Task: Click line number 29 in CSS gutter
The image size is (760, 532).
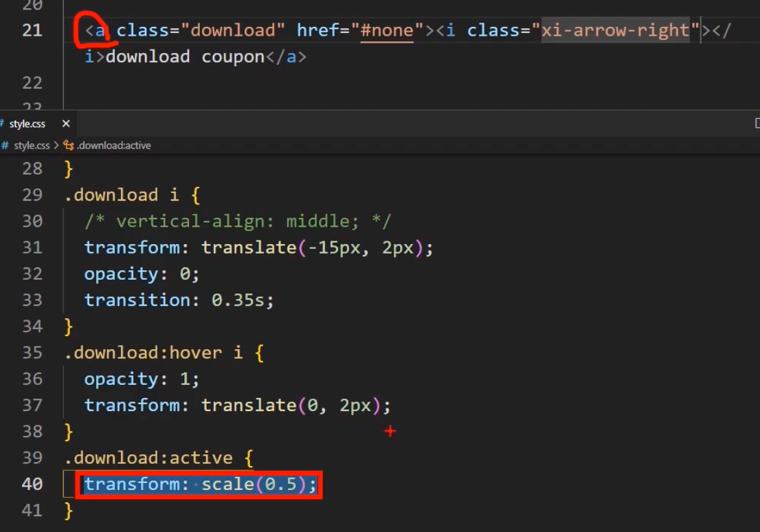Action: (32, 195)
